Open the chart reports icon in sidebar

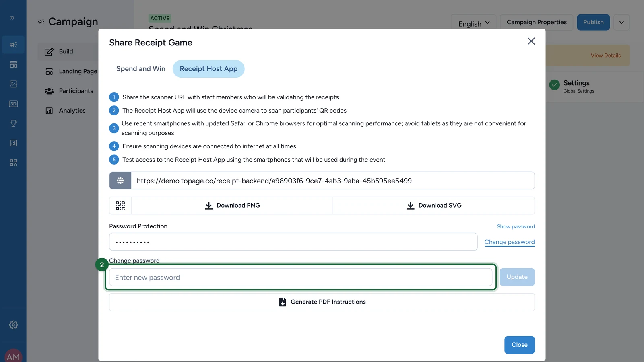coord(13,143)
